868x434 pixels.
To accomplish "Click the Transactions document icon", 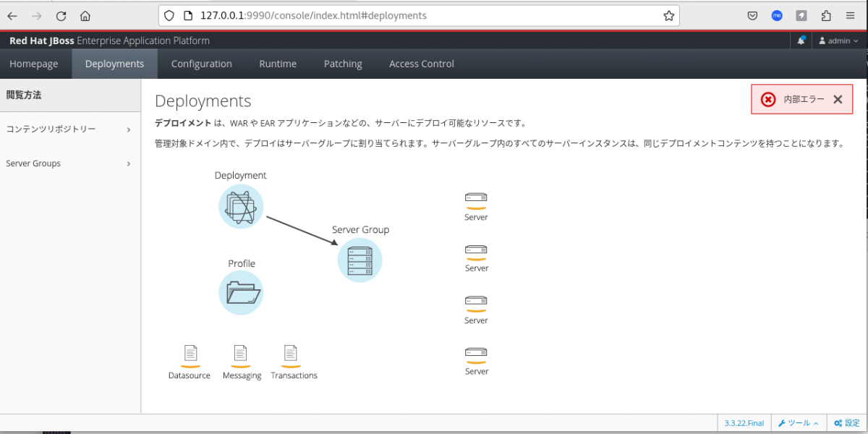I will (x=291, y=354).
